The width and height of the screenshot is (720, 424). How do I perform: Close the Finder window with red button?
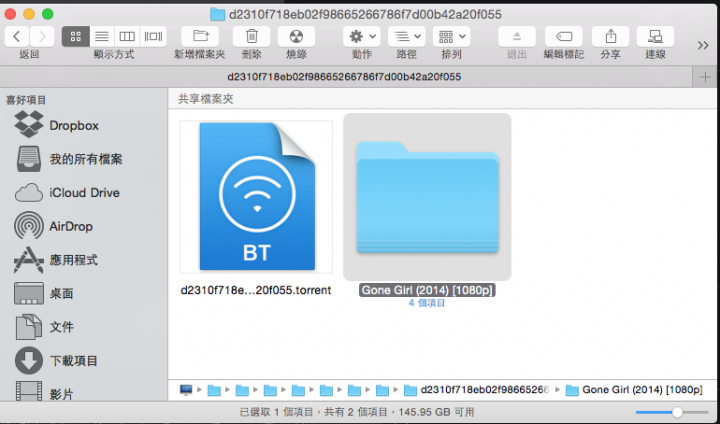coord(11,14)
